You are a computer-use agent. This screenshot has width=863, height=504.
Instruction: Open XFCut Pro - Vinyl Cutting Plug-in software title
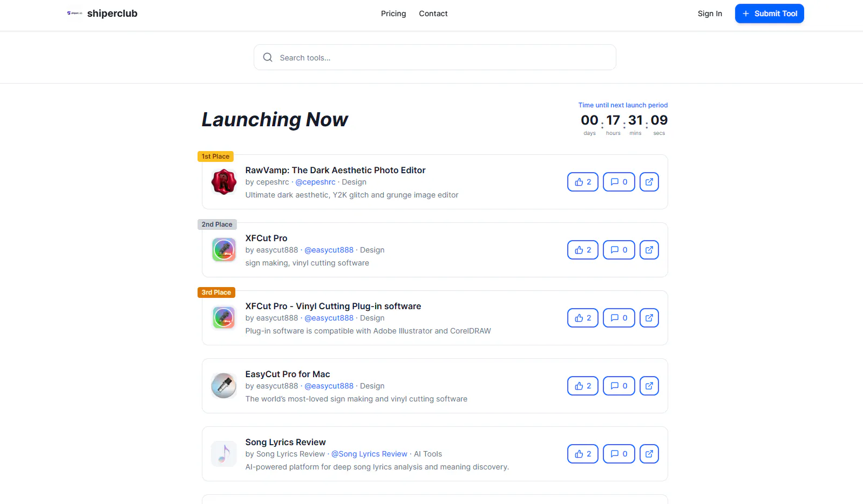pyautogui.click(x=333, y=306)
